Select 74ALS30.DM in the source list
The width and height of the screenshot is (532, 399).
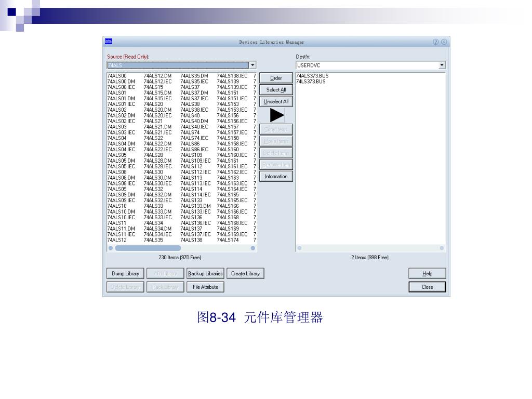tap(157, 178)
